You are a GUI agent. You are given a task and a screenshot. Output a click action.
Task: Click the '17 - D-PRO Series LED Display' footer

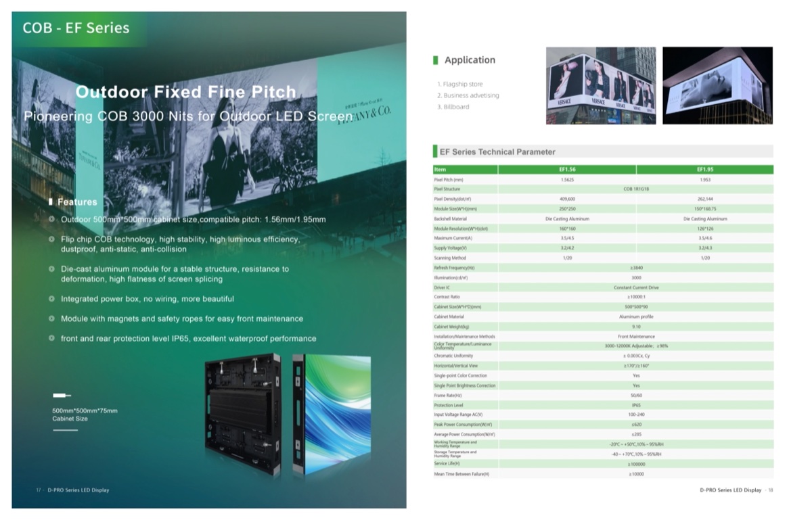(x=72, y=490)
